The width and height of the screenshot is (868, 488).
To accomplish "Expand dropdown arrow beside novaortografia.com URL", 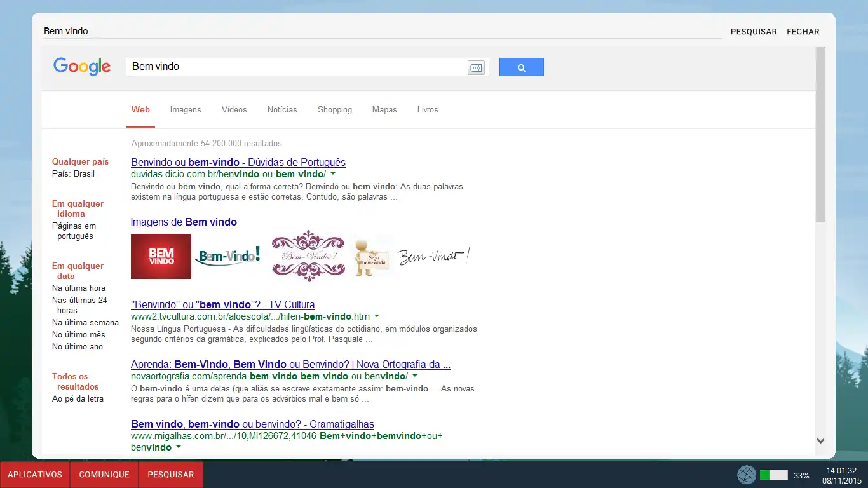I will click(414, 376).
